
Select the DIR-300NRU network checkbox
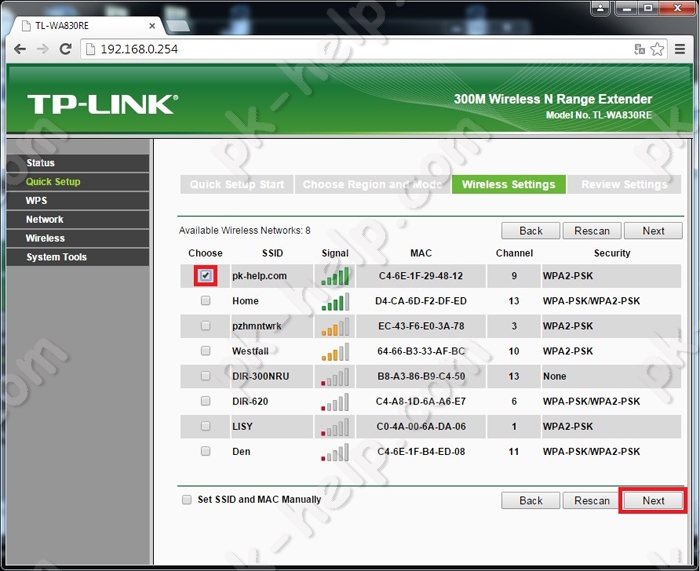(205, 376)
